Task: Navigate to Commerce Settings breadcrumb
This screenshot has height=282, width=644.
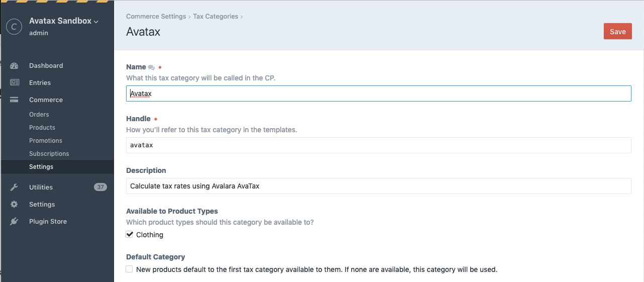Action: click(156, 17)
